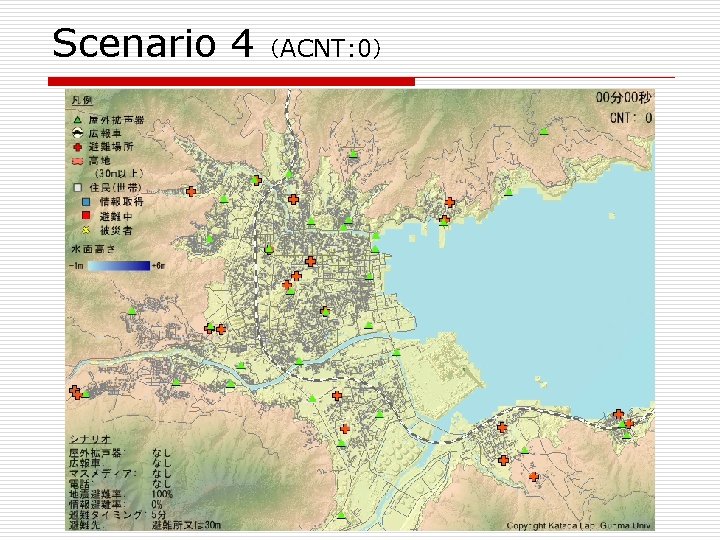Click the 屋外拡声器 row in the scenario list
This screenshot has height=540, width=720.
[120, 453]
